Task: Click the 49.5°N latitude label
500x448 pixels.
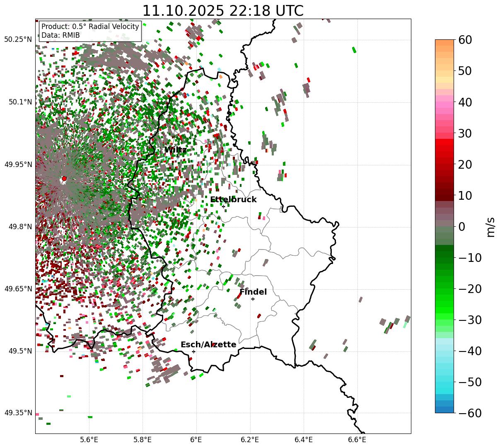Action: [20, 351]
